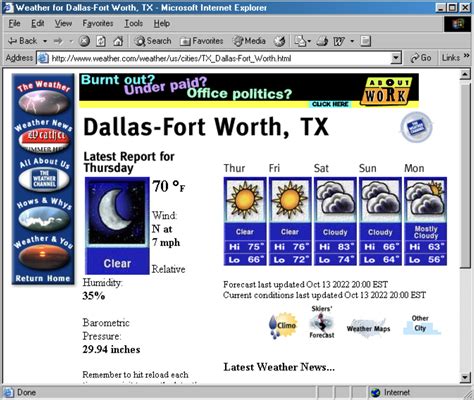
Task: Open the Help menu
Action: (x=162, y=23)
